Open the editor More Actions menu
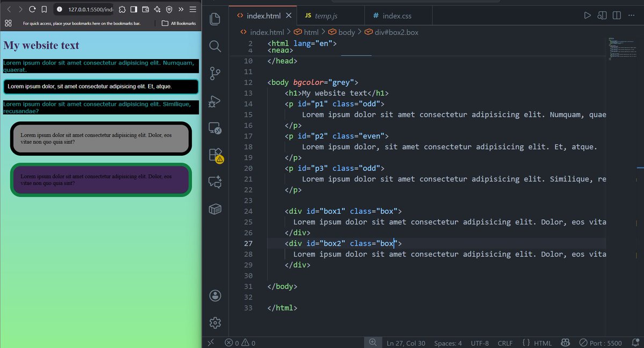Screen dimensions: 644x348 632,15
